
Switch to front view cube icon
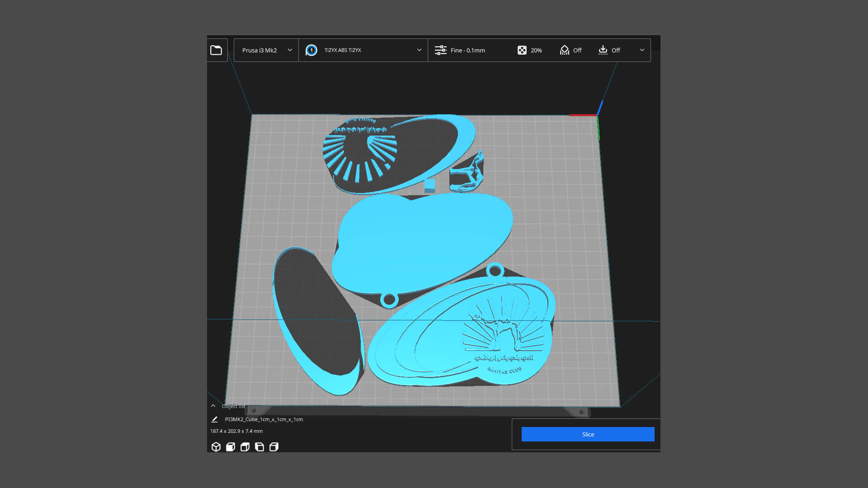point(231,447)
